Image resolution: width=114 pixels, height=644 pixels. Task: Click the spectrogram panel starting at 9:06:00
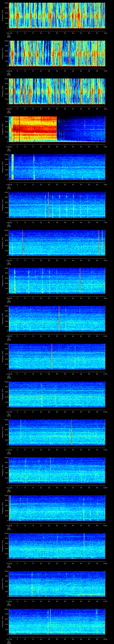click(x=57, y=205)
